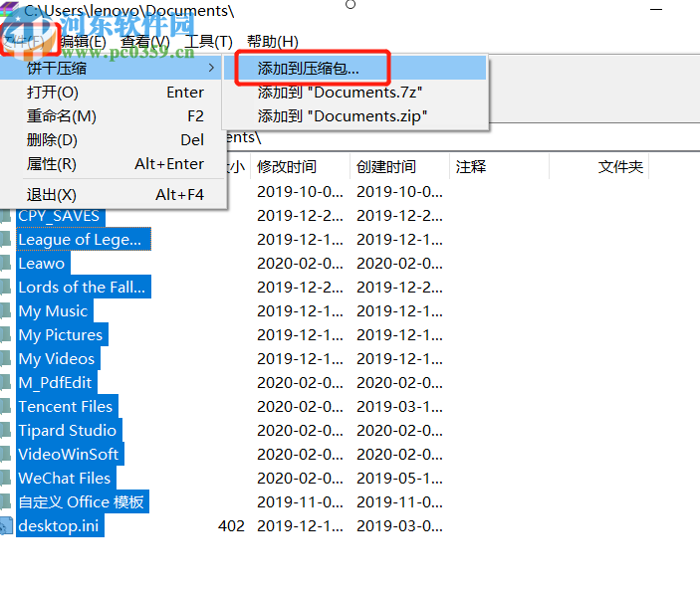The width and height of the screenshot is (700, 591).
Task: Select the desktop.ini file
Action: click(61, 526)
